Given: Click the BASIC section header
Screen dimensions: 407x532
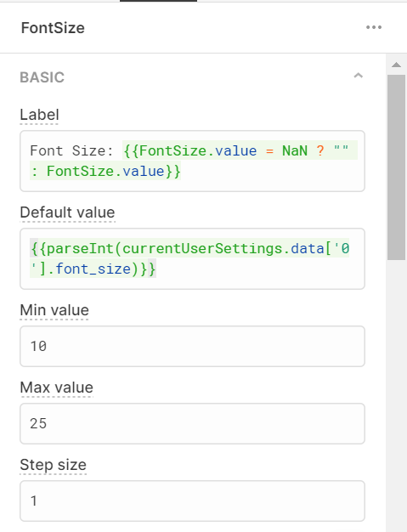Looking at the screenshot, I should coord(42,77).
